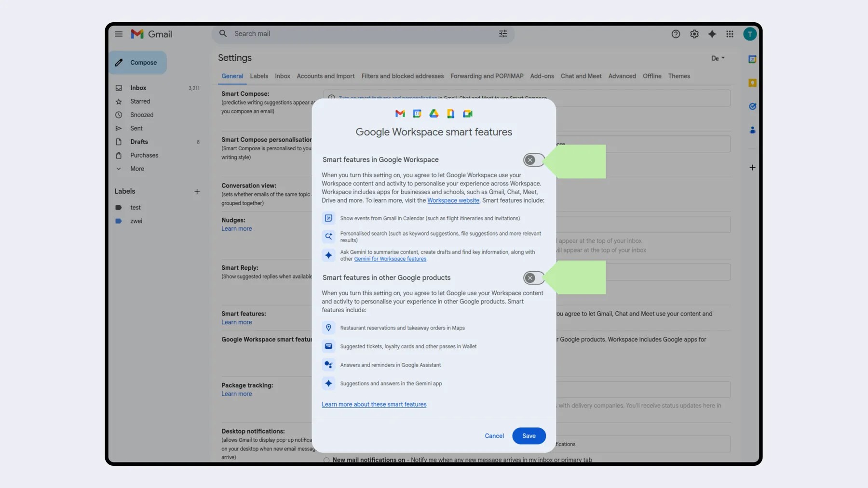Click the Gmail logo
This screenshot has width=868, height=488.
coord(151,34)
